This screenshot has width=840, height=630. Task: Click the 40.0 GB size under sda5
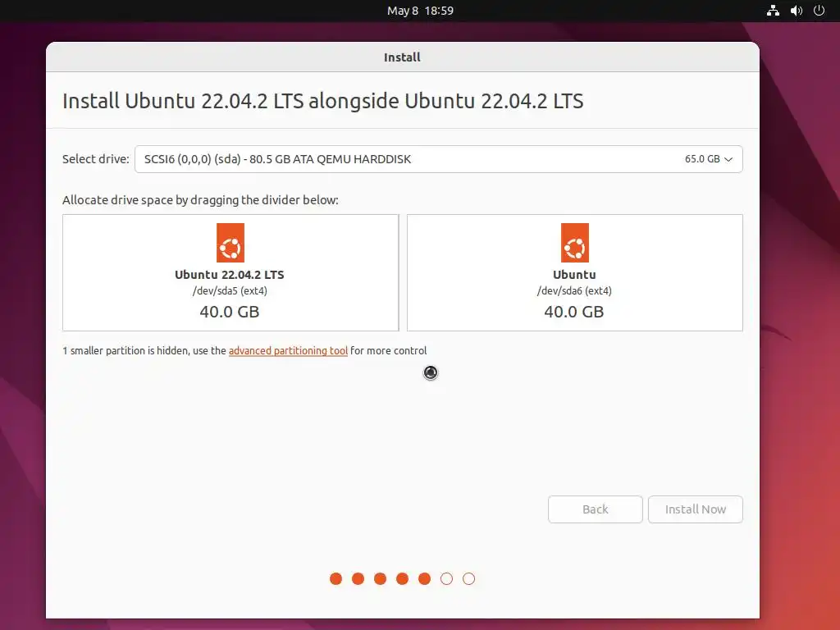click(x=230, y=312)
